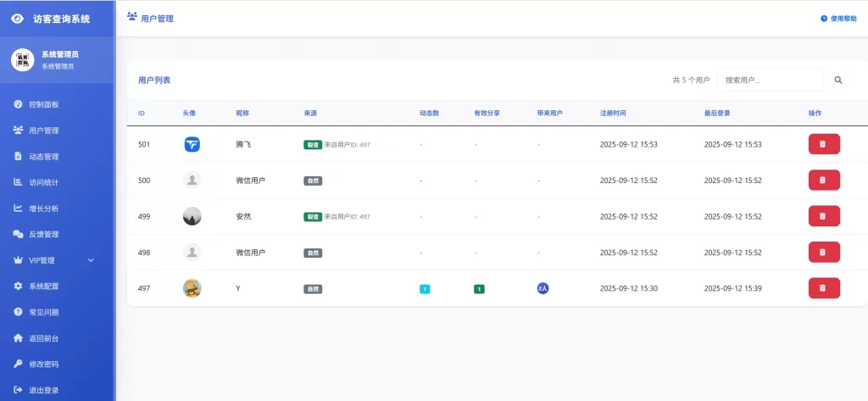
Task: Click the 用户列表 heading
Action: (154, 81)
